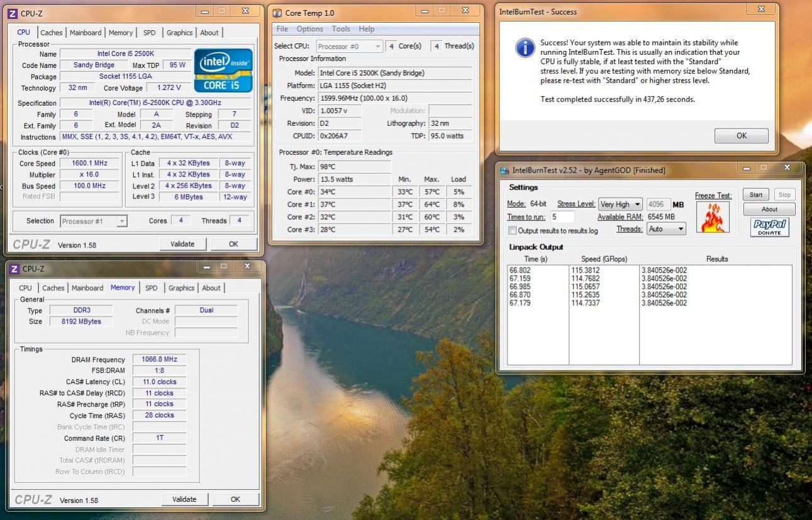Switch to Memory tab in top CPU-Z window
The height and width of the screenshot is (520, 812).
click(x=120, y=33)
